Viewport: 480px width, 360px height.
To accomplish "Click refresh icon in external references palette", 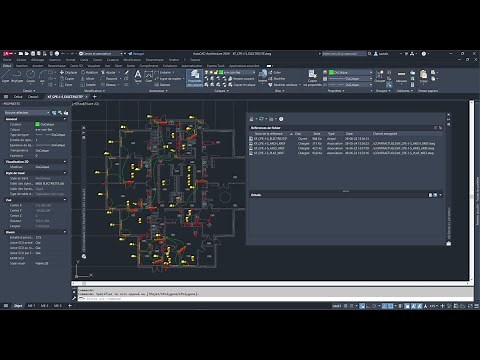I will click(x=261, y=119).
